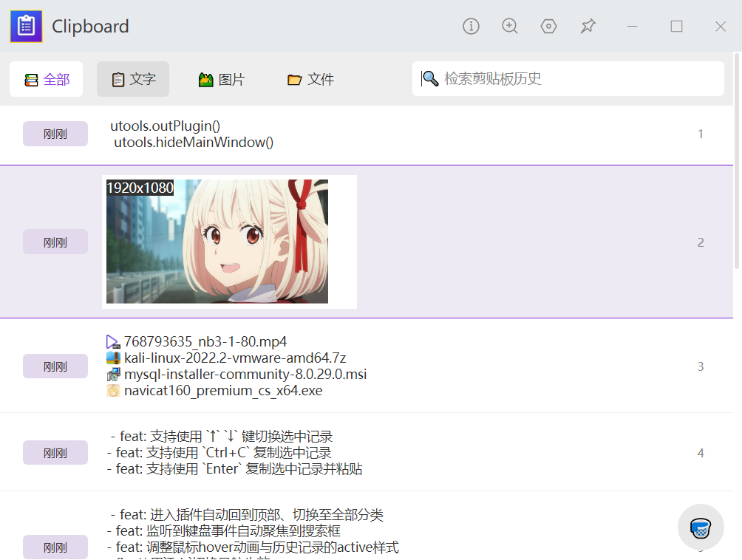Screen dimensions: 742x560
Task: Click the line about ↑ ↓ 键切换选中记录
Action: (222, 436)
